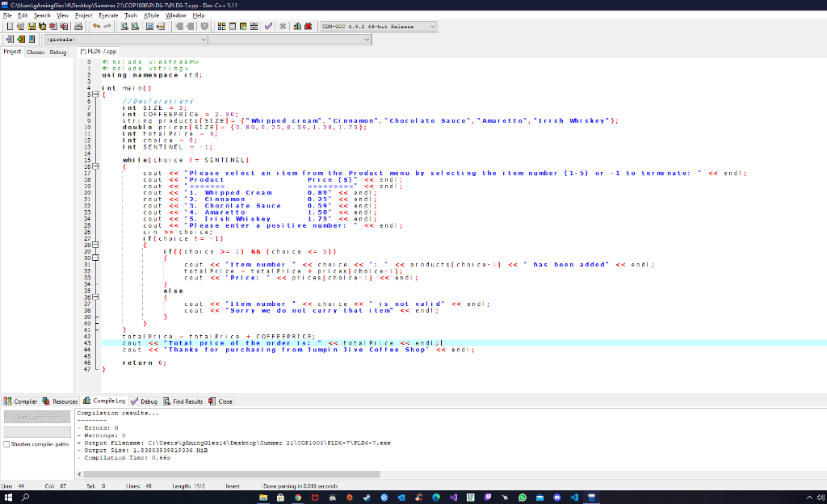Save the current file using the toolbar
This screenshot has height=504, width=827.
(x=31, y=25)
